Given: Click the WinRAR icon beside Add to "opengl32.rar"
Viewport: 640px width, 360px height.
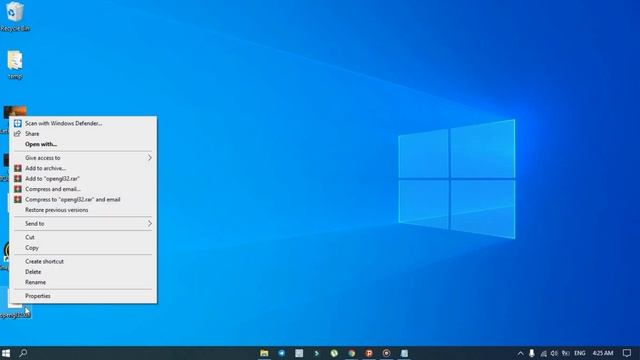Looking at the screenshot, I should click(x=18, y=178).
